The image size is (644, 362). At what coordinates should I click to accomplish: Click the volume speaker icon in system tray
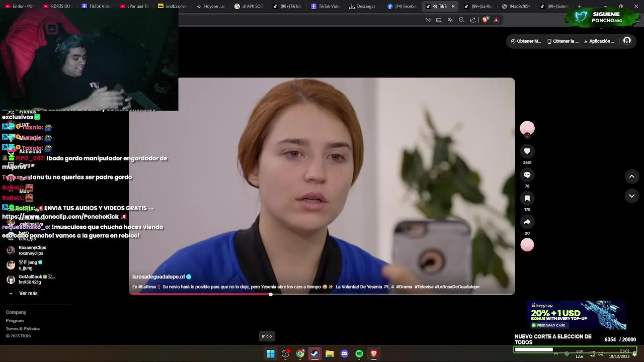coord(600,354)
